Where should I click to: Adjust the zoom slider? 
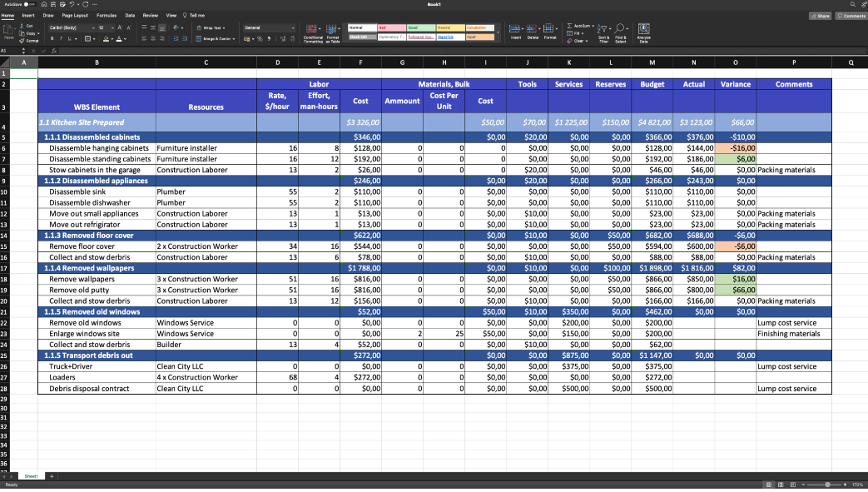click(x=826, y=484)
